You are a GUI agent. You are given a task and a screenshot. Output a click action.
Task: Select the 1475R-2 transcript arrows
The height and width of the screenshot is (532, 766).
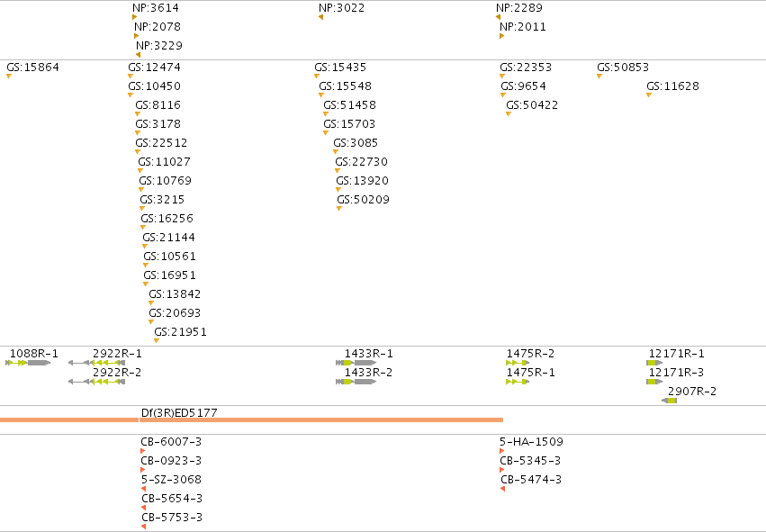[518, 363]
